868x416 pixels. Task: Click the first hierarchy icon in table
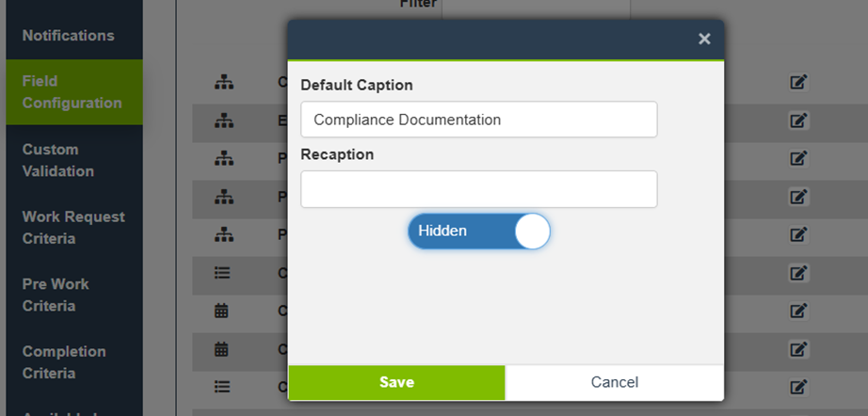coord(223,82)
